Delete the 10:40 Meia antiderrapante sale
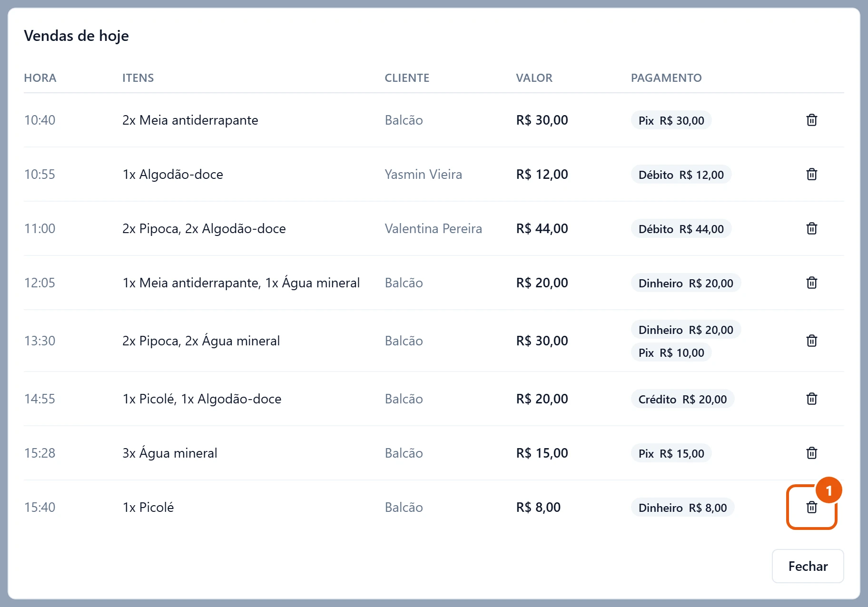 pos(811,120)
